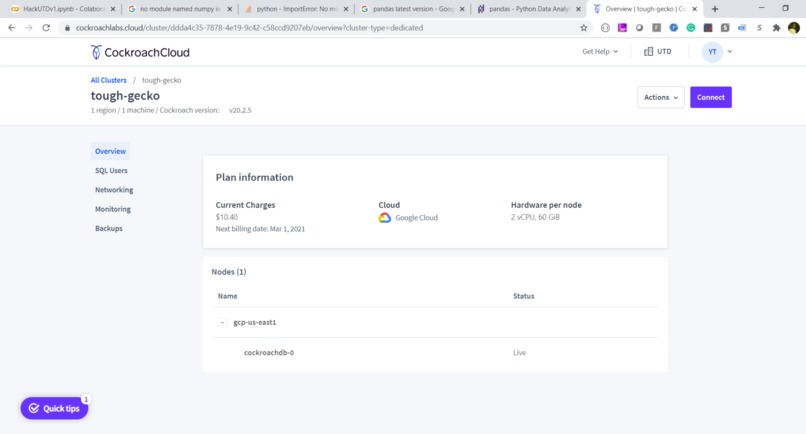
Task: Click the $10.40 current charges value
Action: coord(227,217)
